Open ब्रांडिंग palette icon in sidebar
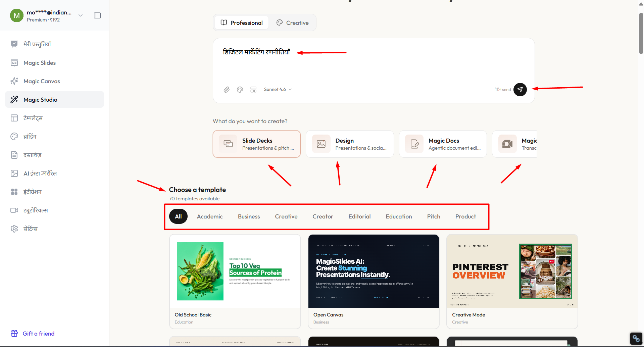644x347 pixels. coord(14,136)
